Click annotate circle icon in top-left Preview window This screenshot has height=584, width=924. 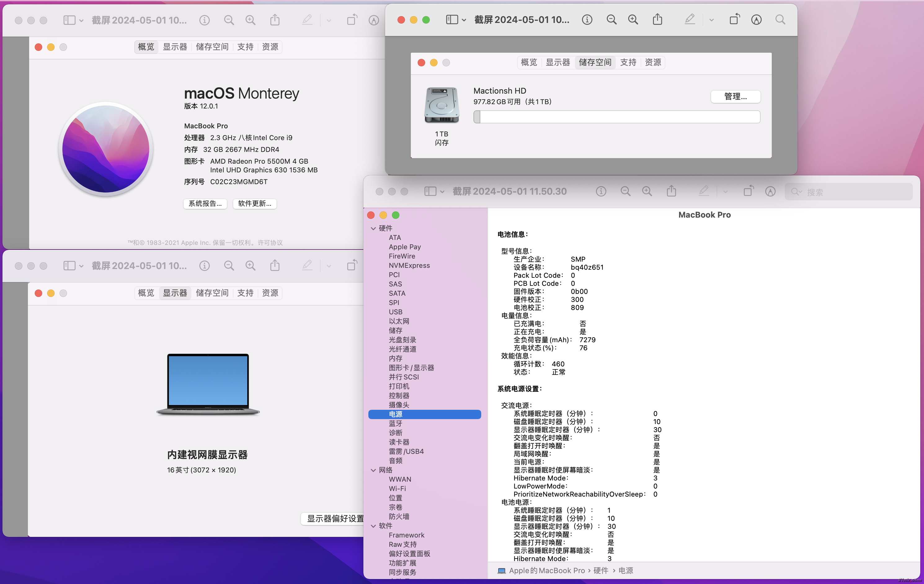[373, 20]
